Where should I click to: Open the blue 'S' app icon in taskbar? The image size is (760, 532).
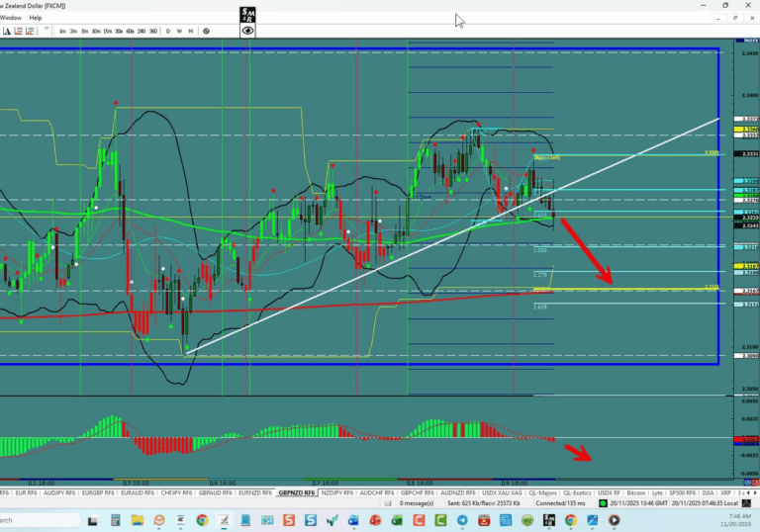click(x=311, y=520)
